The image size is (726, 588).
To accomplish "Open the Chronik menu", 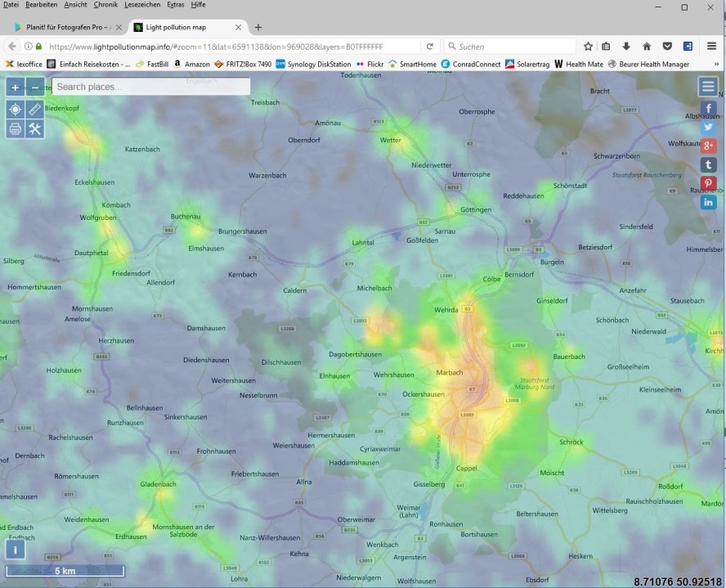I will [x=105, y=5].
